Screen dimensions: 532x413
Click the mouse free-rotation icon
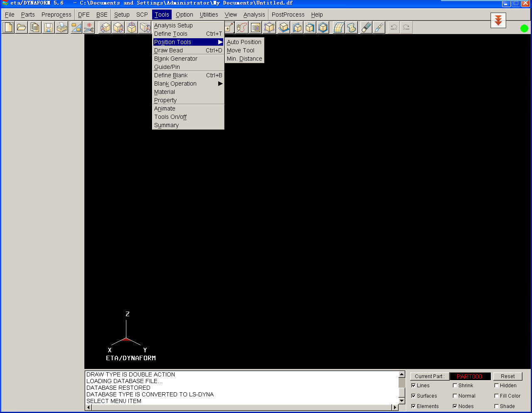click(x=242, y=28)
